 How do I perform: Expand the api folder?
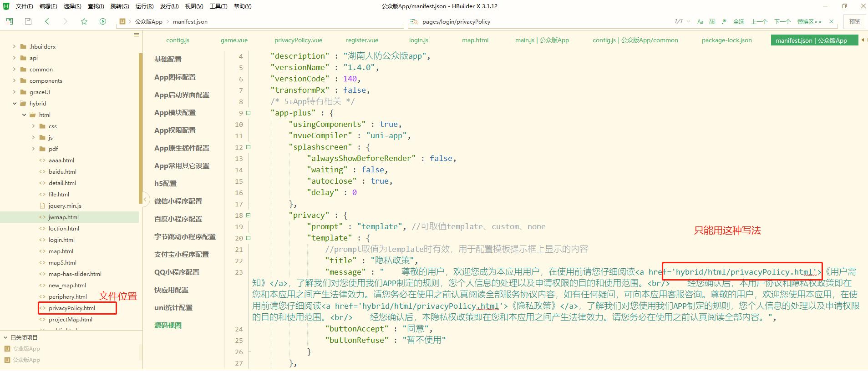(x=14, y=58)
